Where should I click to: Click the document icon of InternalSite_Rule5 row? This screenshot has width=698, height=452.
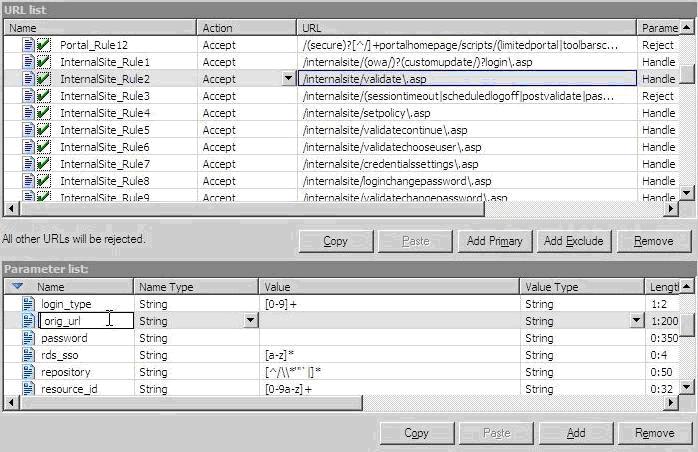(x=28, y=130)
